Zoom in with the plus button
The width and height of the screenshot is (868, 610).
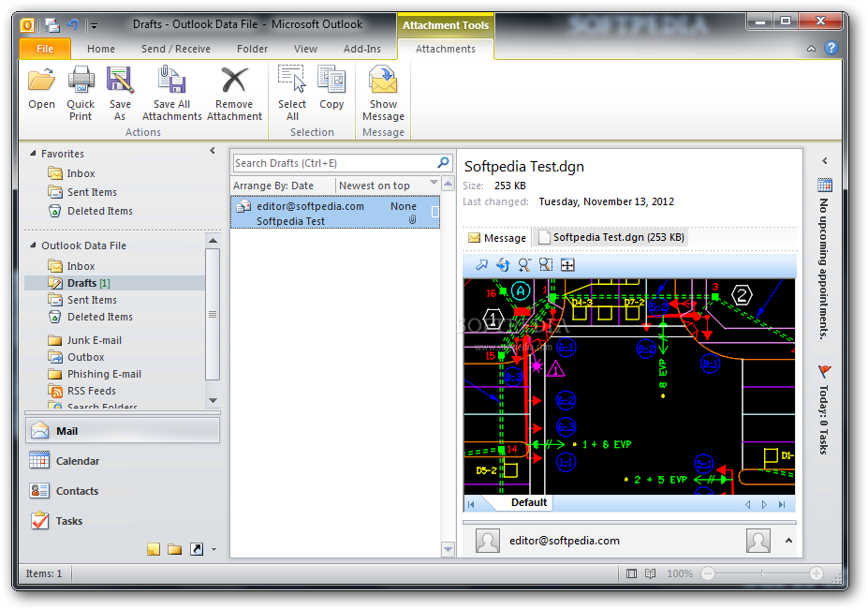tap(816, 573)
